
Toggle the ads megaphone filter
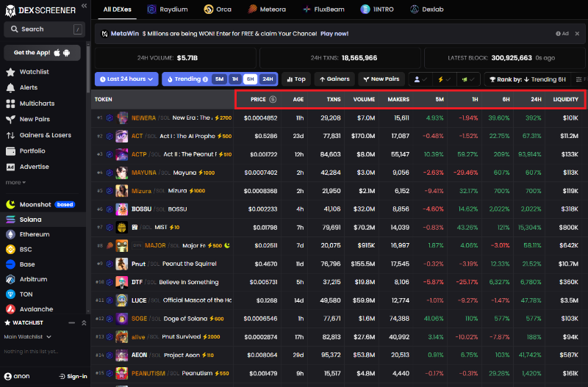click(468, 79)
